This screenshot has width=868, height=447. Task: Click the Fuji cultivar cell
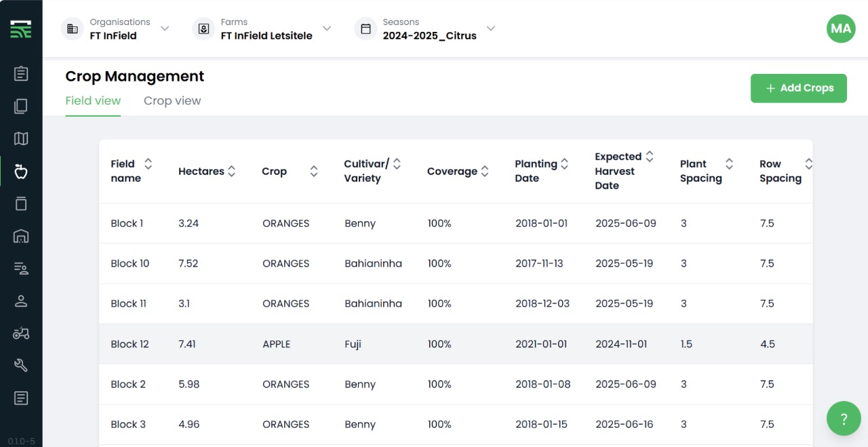(353, 344)
